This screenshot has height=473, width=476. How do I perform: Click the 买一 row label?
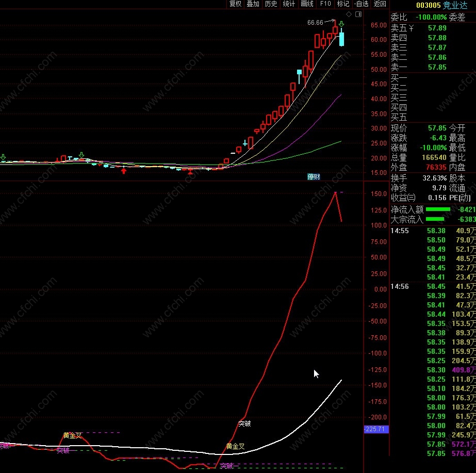[399, 78]
